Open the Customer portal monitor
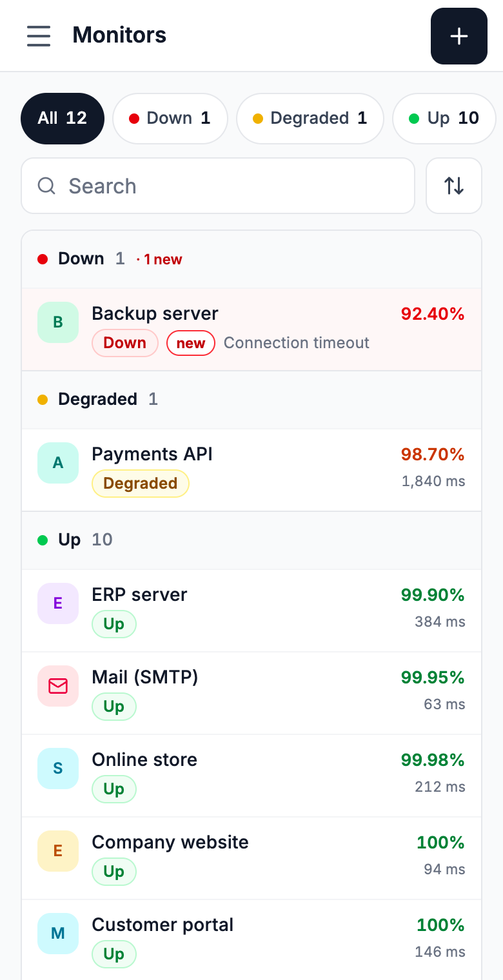This screenshot has height=980, width=503. pyautogui.click(x=252, y=941)
